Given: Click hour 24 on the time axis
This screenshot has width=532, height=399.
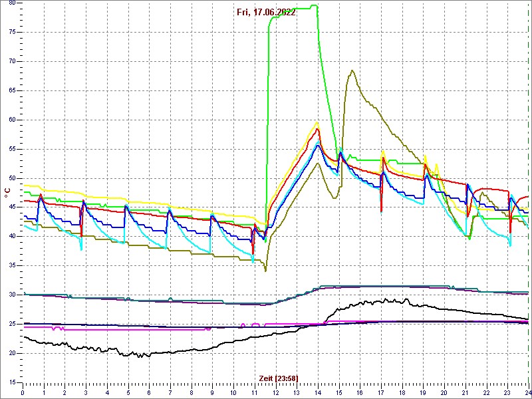Looking at the screenshot, I should point(527,392).
